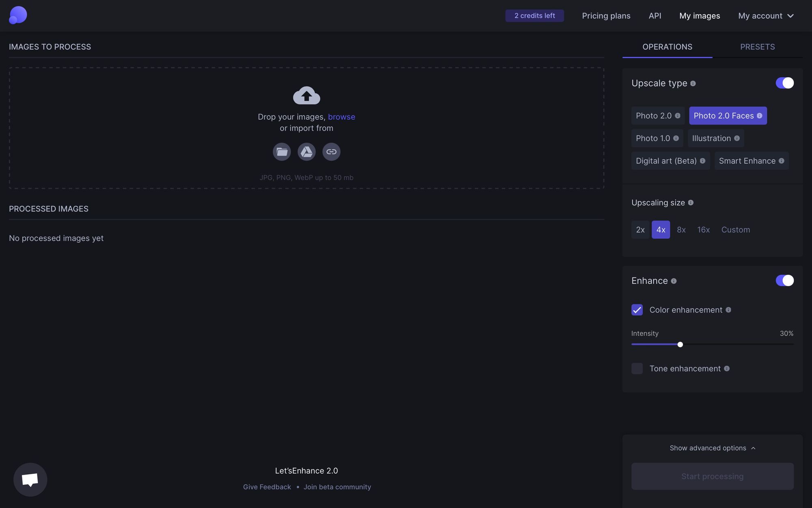Click the URL link import icon
Viewport: 812px width, 508px height.
point(331,151)
